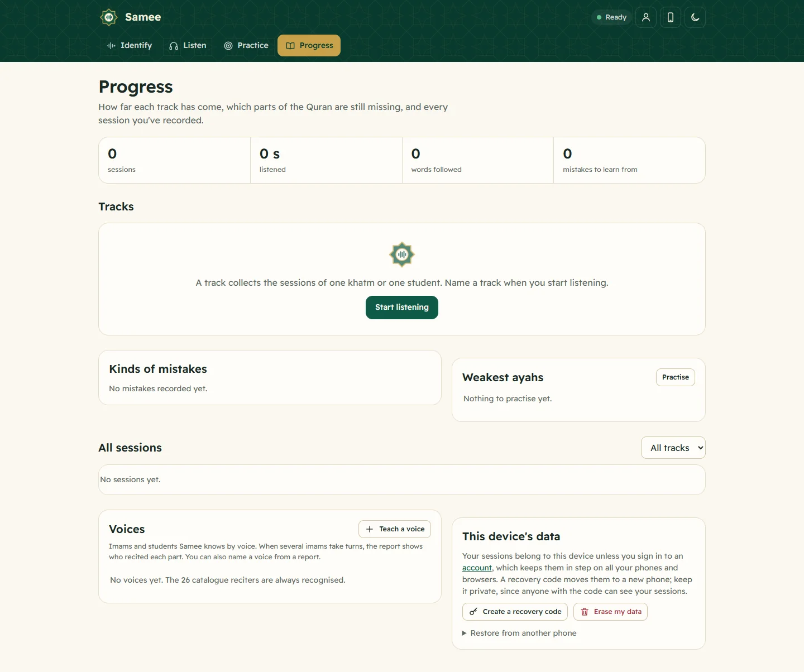Expand Restore from another phone
The image size is (804, 672).
(x=519, y=633)
